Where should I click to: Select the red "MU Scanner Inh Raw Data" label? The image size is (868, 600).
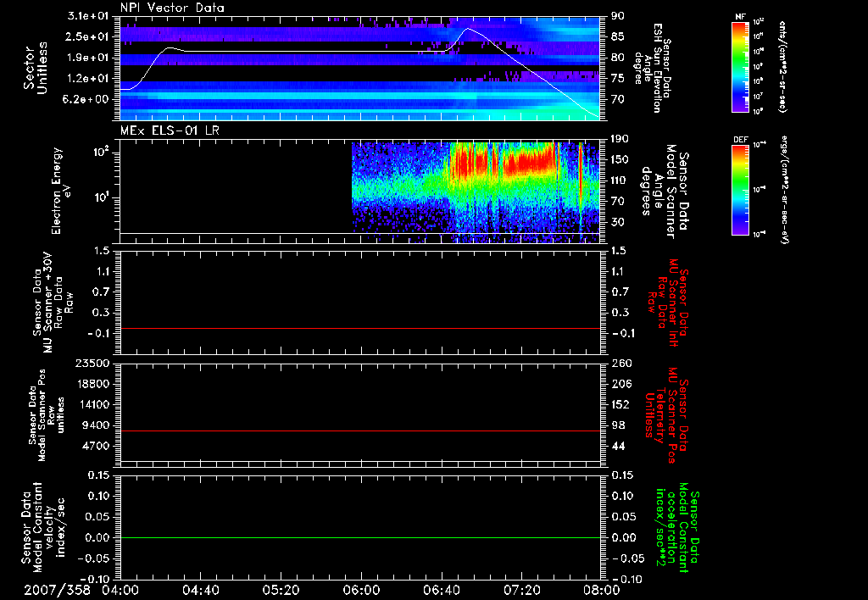(668, 303)
